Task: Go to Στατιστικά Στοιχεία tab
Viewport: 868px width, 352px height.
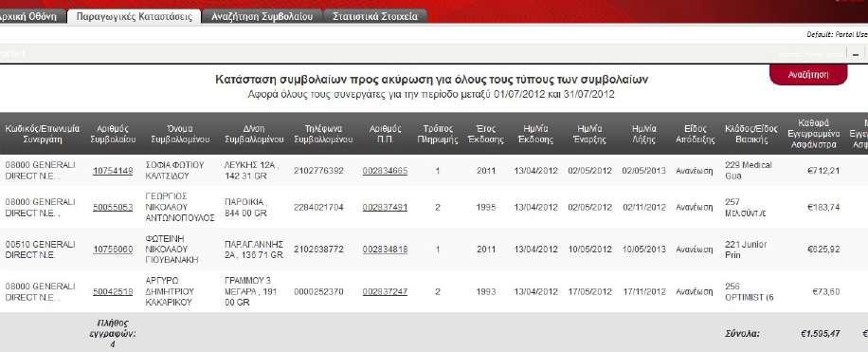Action: (x=375, y=16)
